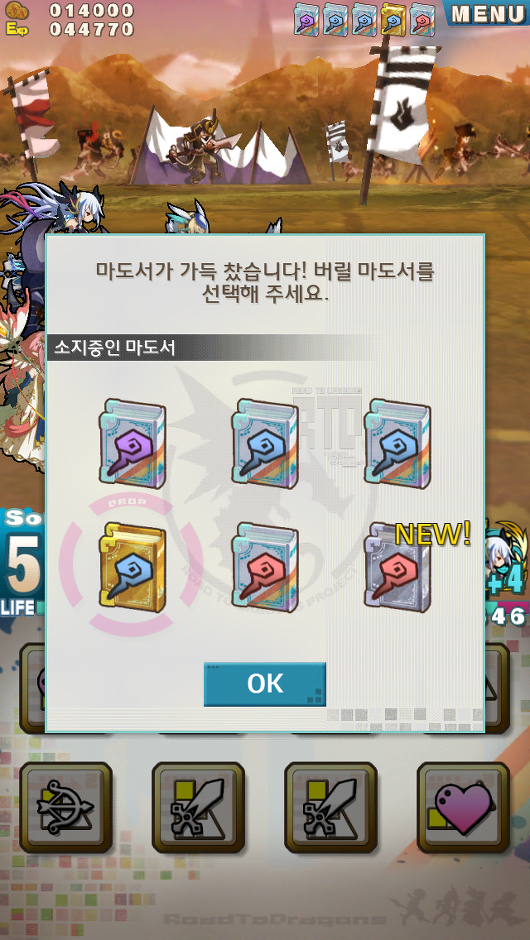This screenshot has height=940, width=530.
Task: Select the top-right blue grimoire book
Action: click(398, 444)
